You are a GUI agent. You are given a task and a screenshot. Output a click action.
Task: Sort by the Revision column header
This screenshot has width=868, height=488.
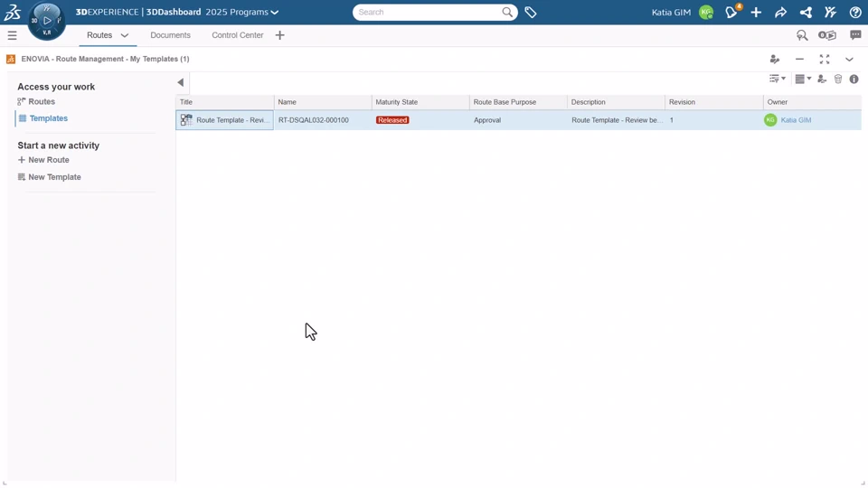tap(714, 102)
